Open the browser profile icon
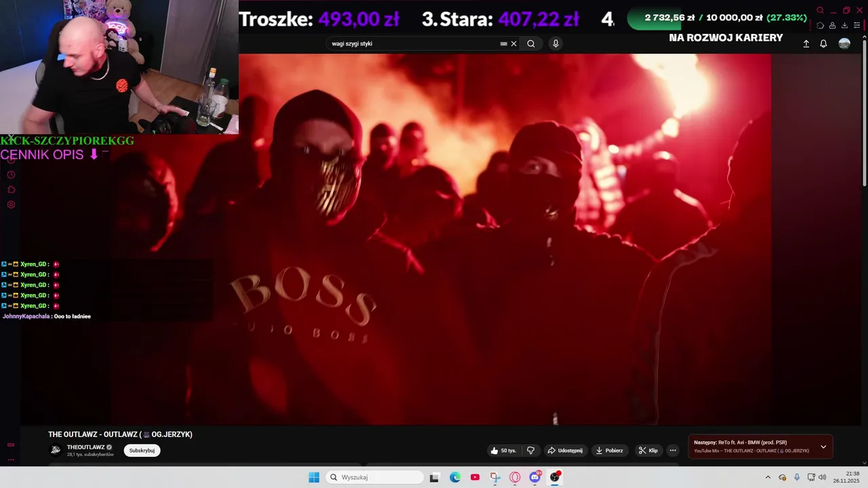This screenshot has height=488, width=868. pyautogui.click(x=832, y=26)
